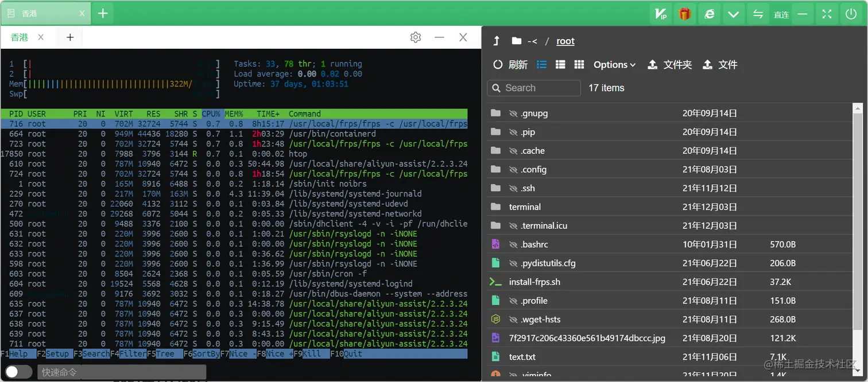This screenshot has height=382, width=868.
Task: Click the power icon in the top bar
Action: pos(851,14)
